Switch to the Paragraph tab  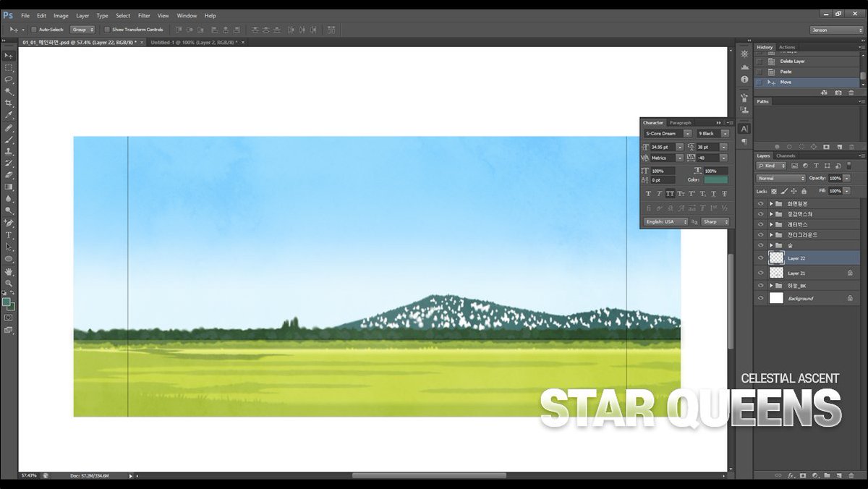tap(681, 122)
